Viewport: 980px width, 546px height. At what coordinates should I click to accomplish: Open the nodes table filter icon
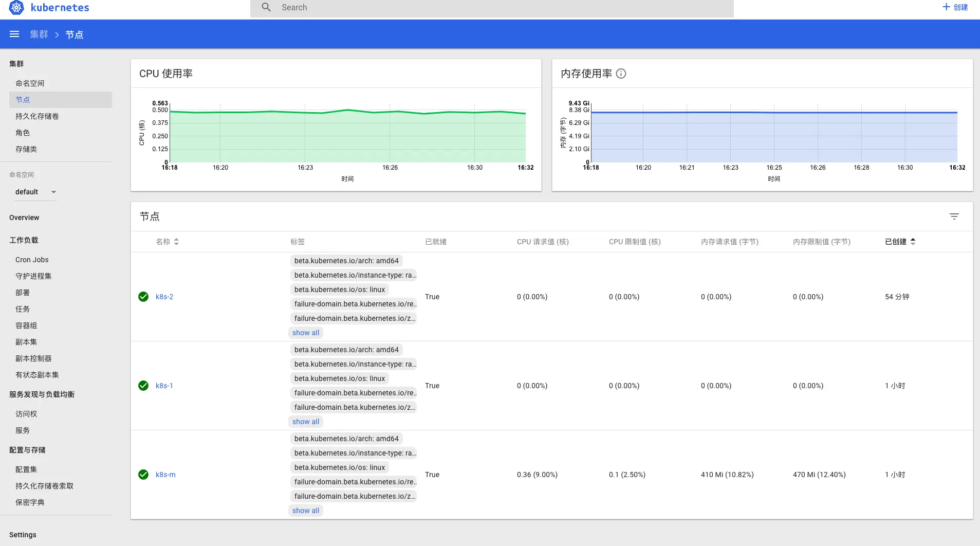coord(954,216)
